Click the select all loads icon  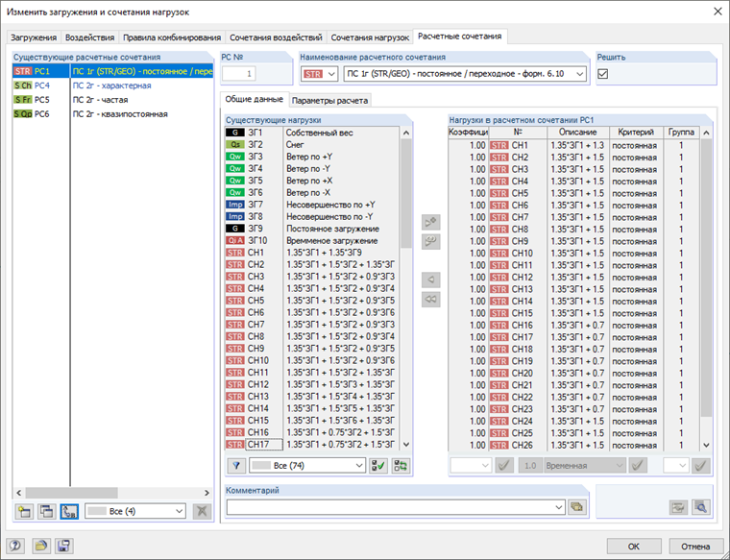click(378, 466)
